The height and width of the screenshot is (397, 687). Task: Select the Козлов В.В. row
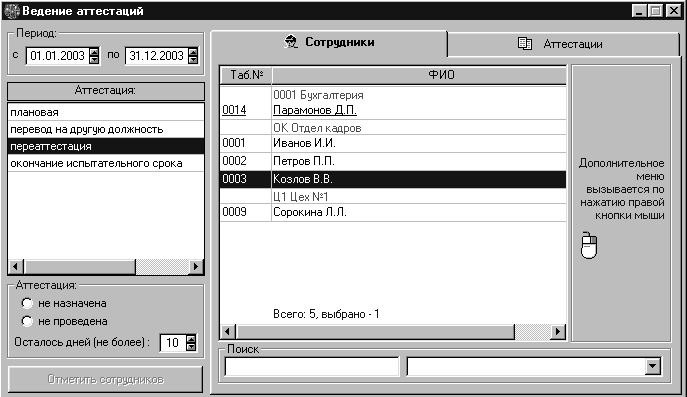(393, 179)
